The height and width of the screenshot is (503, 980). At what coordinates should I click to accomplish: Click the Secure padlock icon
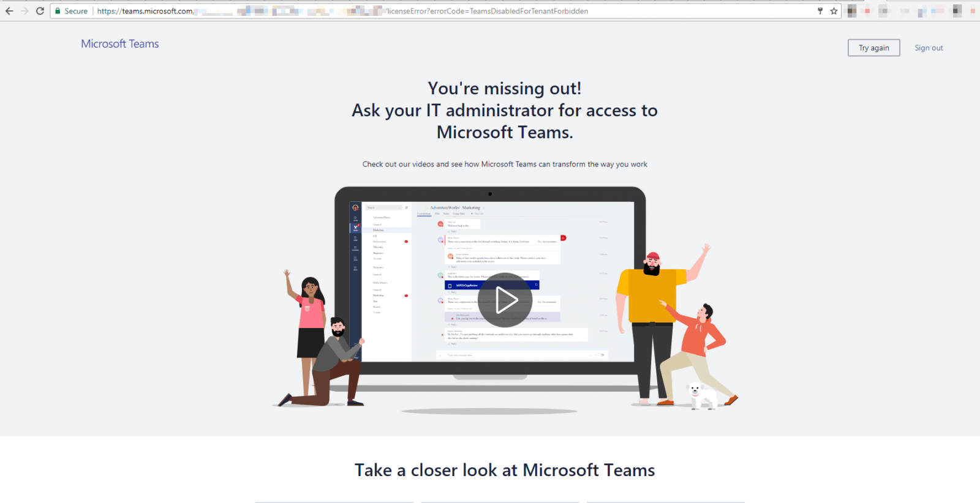(58, 11)
